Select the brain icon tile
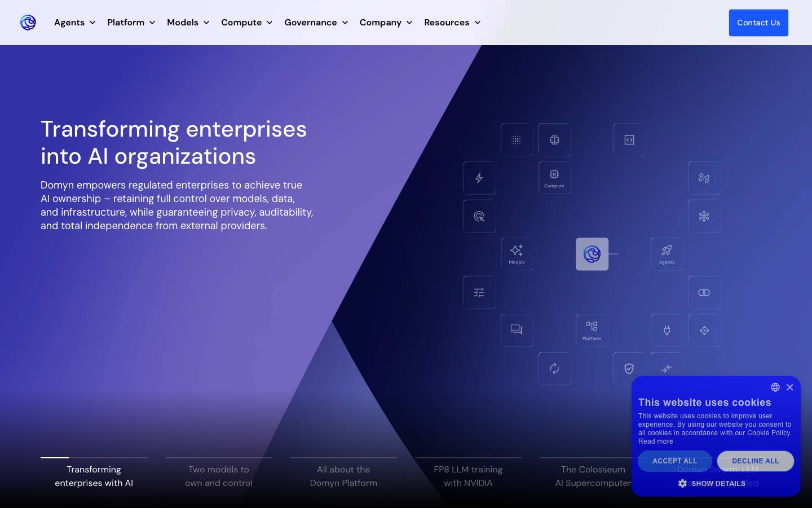Image resolution: width=812 pixels, height=508 pixels. pyautogui.click(x=554, y=140)
